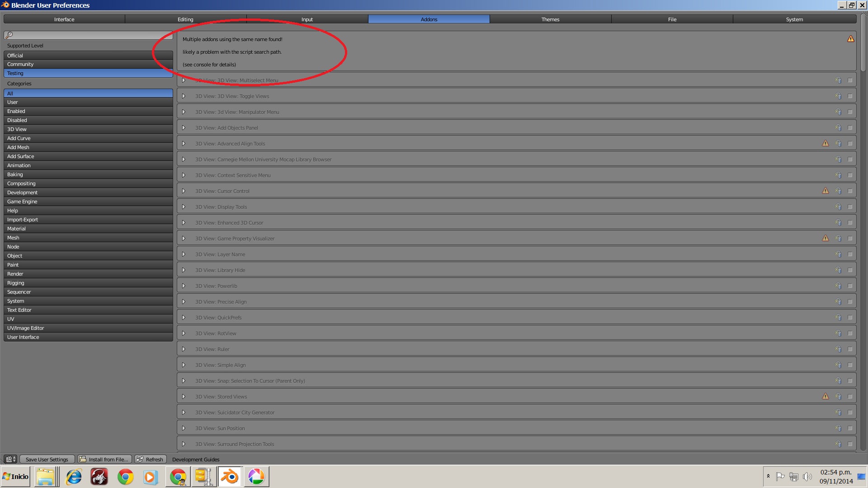Expand the Precise Align addon details
Image resolution: width=868 pixels, height=488 pixels.
[x=184, y=302]
